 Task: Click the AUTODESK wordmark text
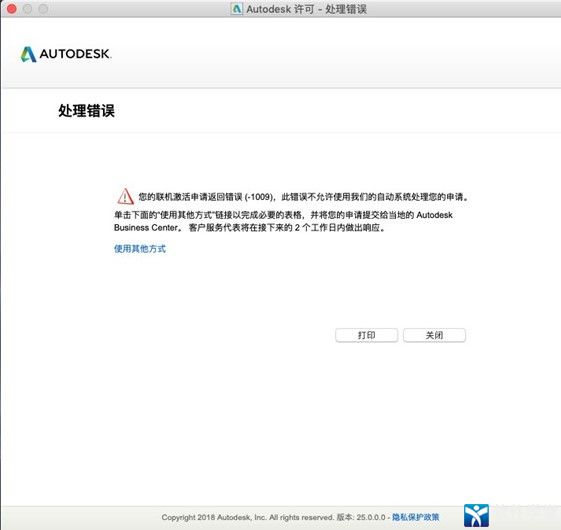[x=75, y=54]
